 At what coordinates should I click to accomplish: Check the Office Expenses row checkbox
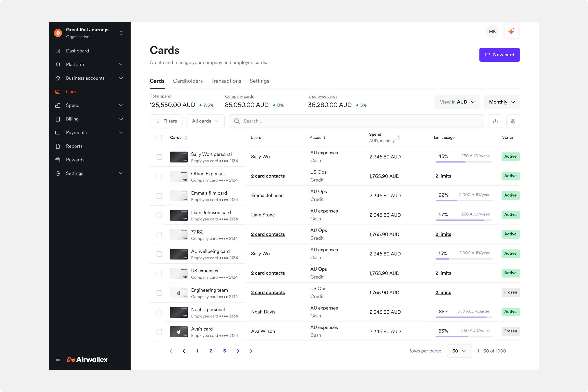click(x=159, y=176)
